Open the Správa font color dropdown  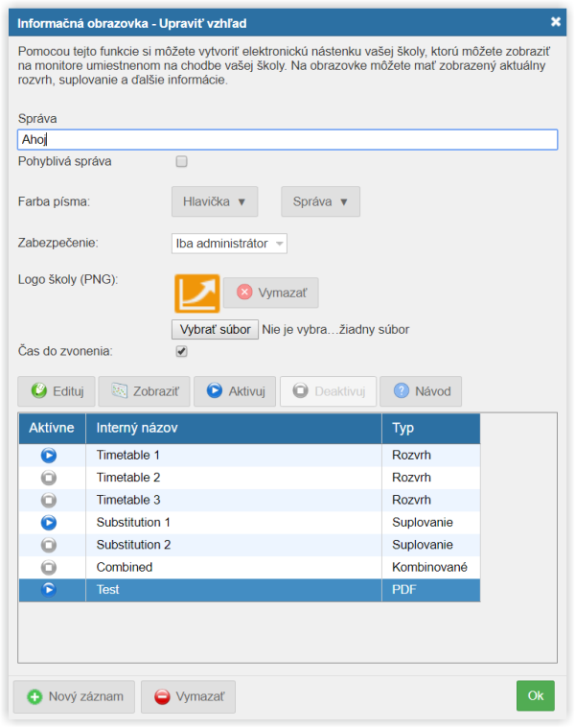click(320, 202)
